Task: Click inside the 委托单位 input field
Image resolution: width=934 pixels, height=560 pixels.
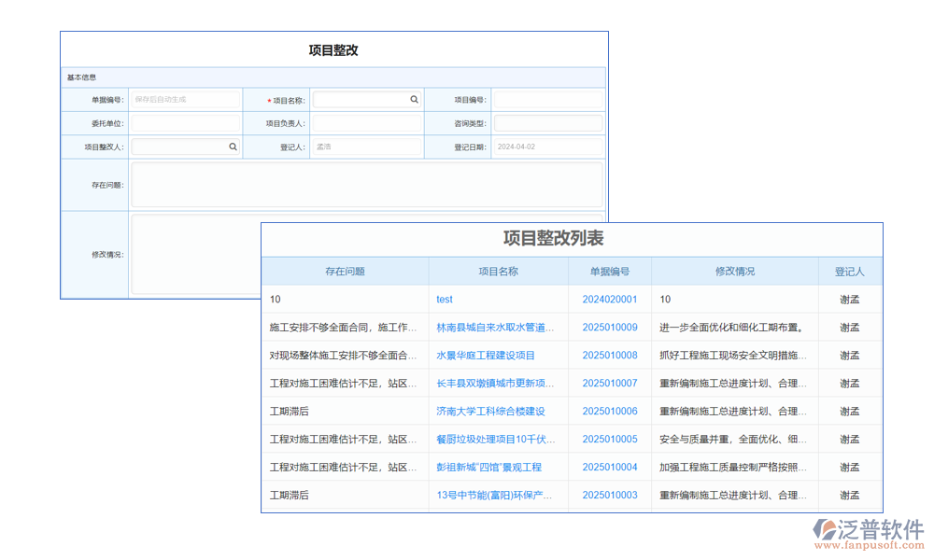Action: click(186, 122)
